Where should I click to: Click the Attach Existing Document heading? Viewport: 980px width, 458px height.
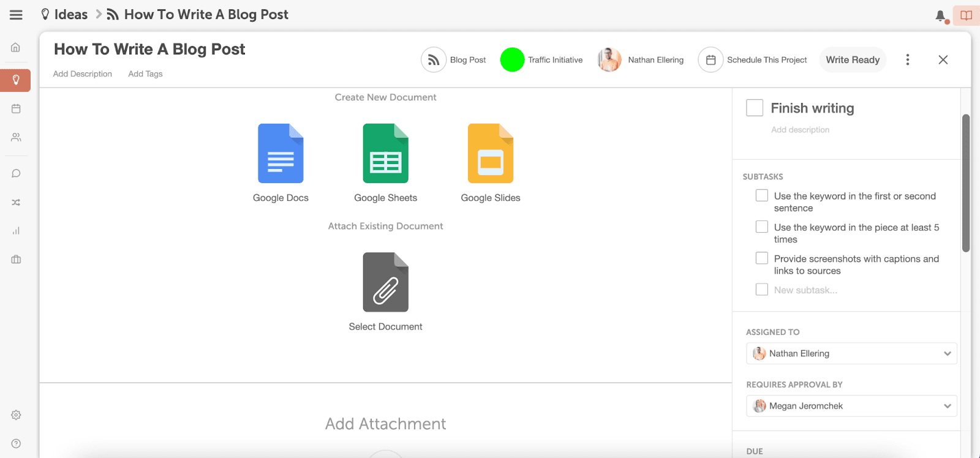(385, 226)
